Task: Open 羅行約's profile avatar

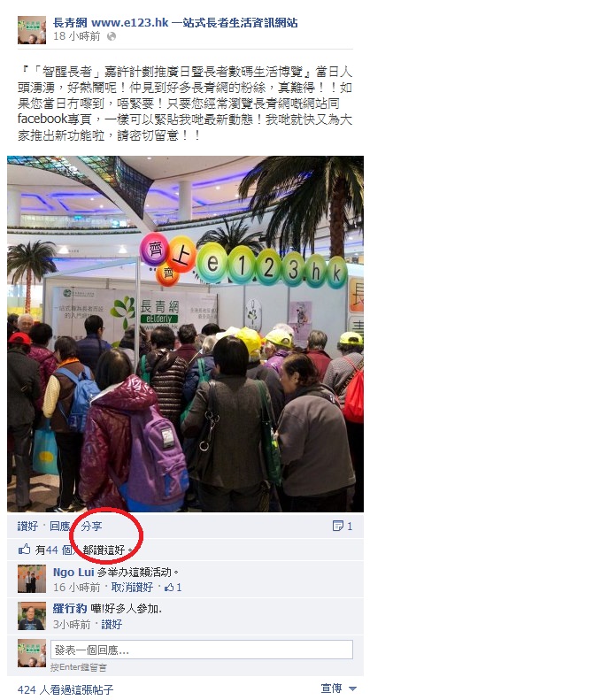Action: point(32,616)
